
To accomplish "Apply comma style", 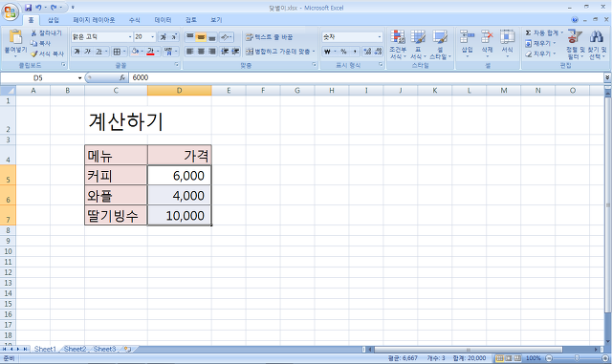I will (x=355, y=52).
